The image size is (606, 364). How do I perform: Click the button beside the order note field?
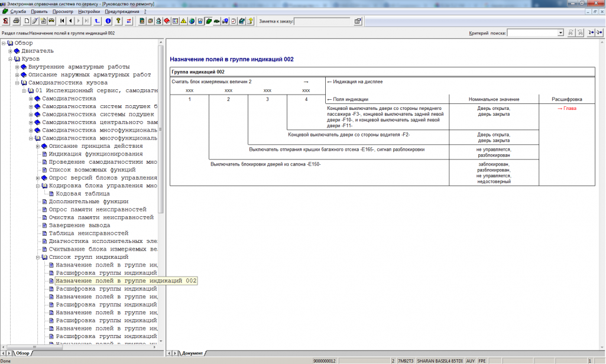pyautogui.click(x=358, y=21)
